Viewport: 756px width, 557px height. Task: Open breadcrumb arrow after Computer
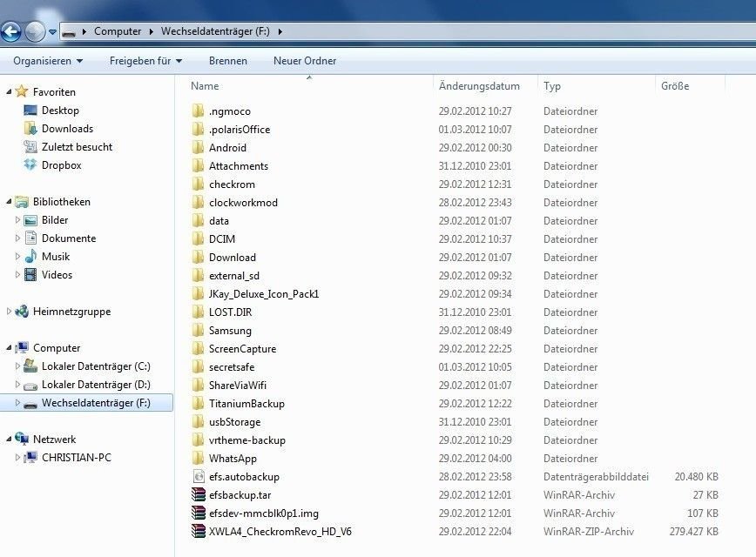(x=152, y=32)
